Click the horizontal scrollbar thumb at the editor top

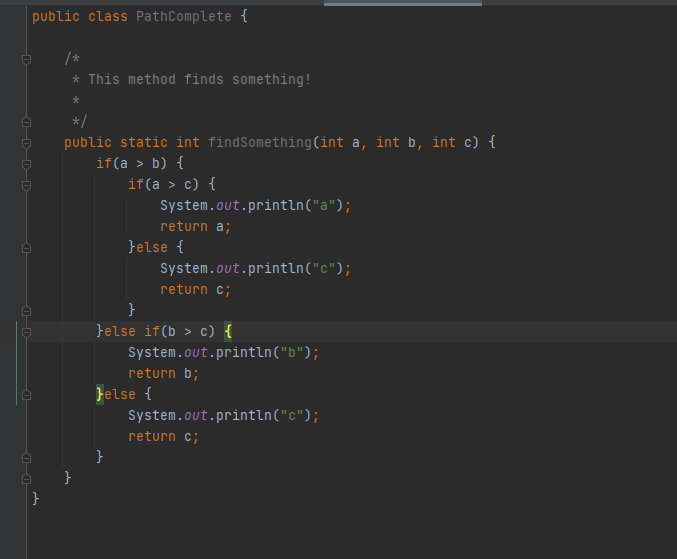403,4
